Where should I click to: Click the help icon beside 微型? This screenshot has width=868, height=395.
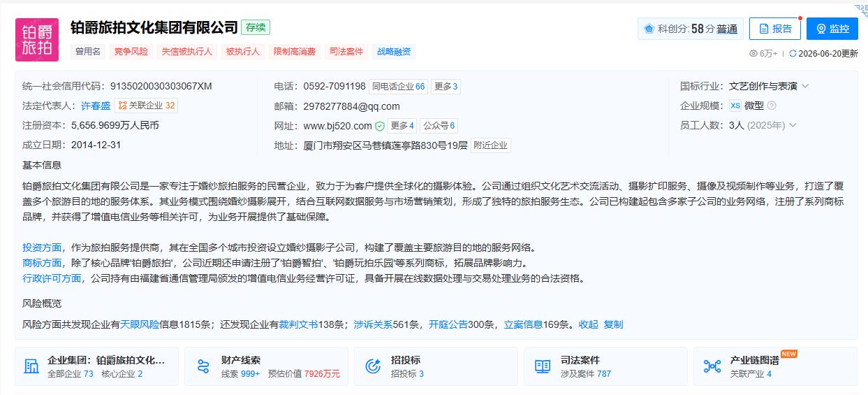pyautogui.click(x=772, y=106)
